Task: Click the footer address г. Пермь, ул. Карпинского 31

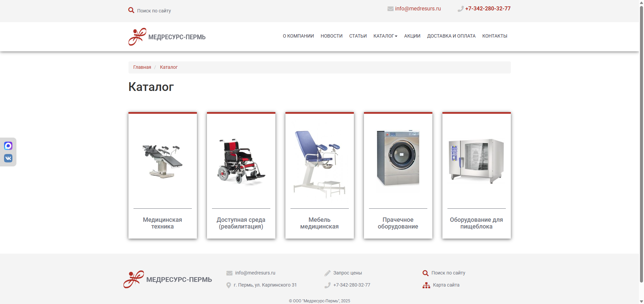Action: (265, 285)
